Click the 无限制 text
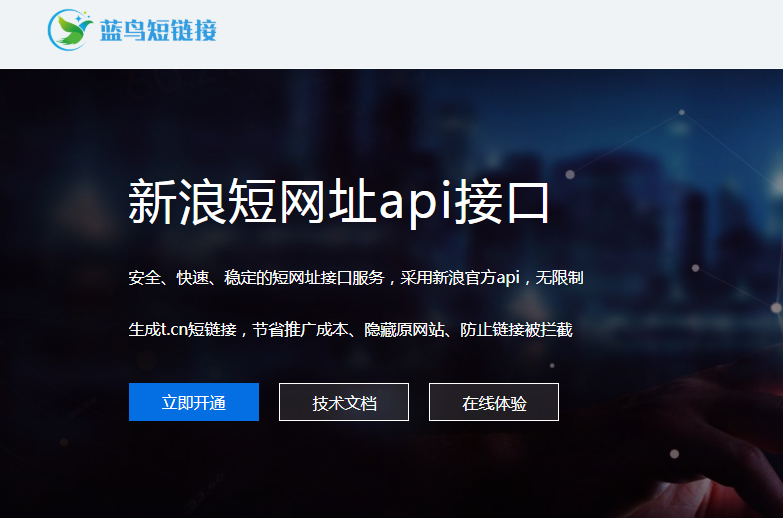 tap(559, 278)
